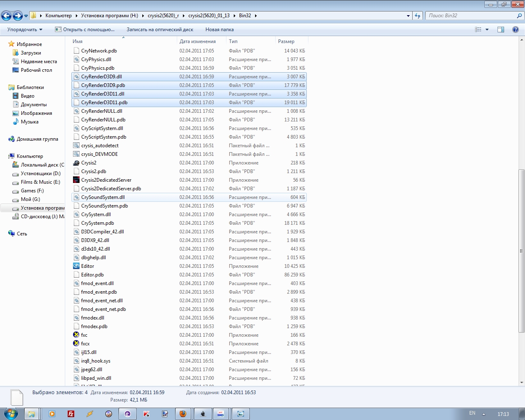The width and height of the screenshot is (525, 420).
Task: Click the file list vertical scrollbar thumb
Action: click(x=522, y=251)
